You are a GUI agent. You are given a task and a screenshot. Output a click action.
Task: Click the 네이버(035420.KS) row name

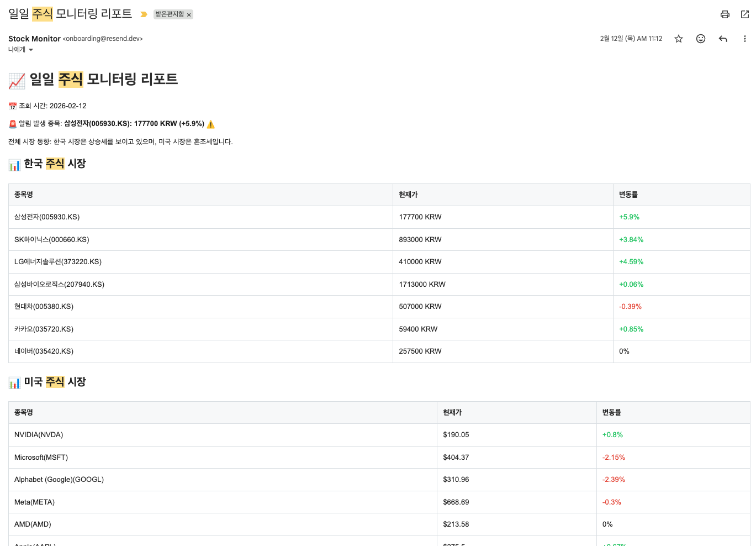click(44, 351)
